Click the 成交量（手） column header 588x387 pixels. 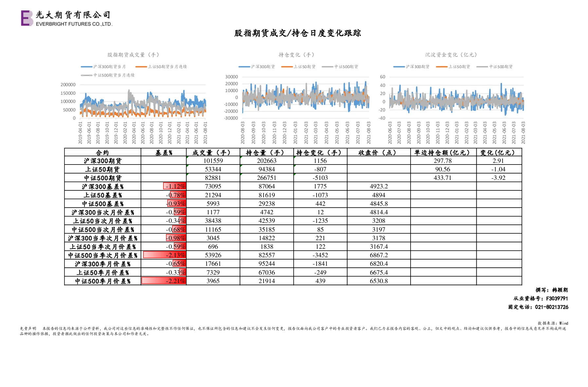[213, 152]
